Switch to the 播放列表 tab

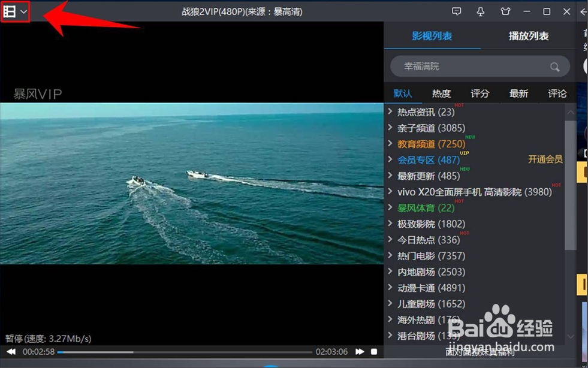(x=529, y=36)
